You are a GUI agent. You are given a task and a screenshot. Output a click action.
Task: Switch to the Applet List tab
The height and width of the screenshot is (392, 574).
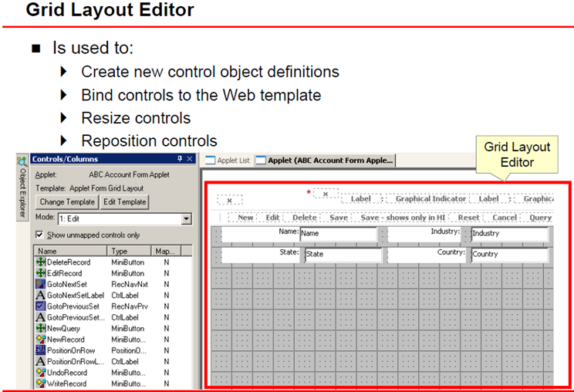click(228, 161)
